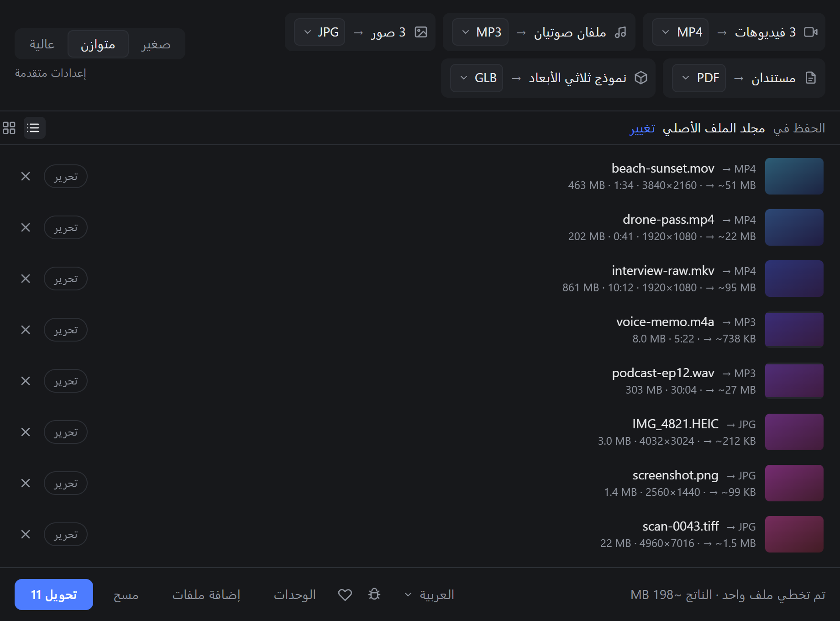Open the GLB 3D format dropdown
Viewport: 840px width, 621px height.
pyautogui.click(x=477, y=78)
